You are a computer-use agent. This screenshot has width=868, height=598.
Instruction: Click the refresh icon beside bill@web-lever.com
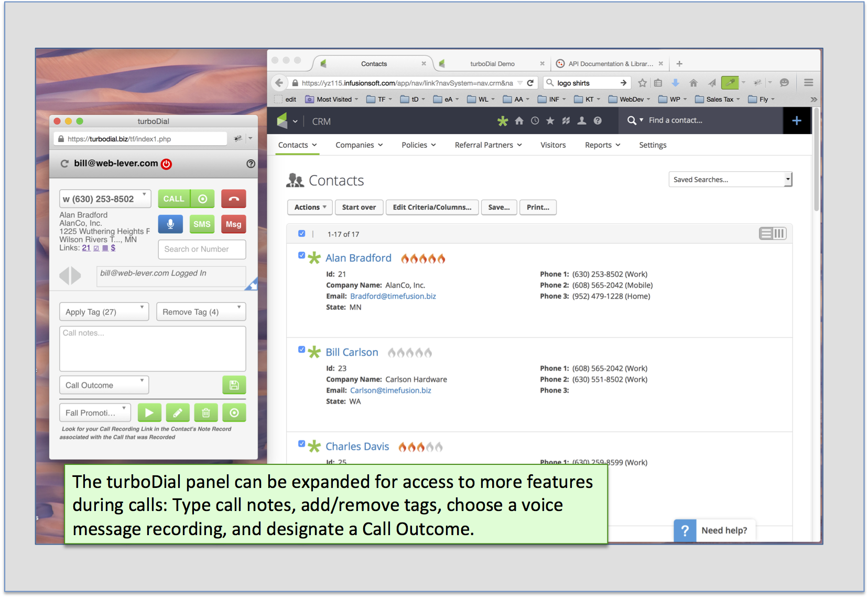[x=64, y=164]
